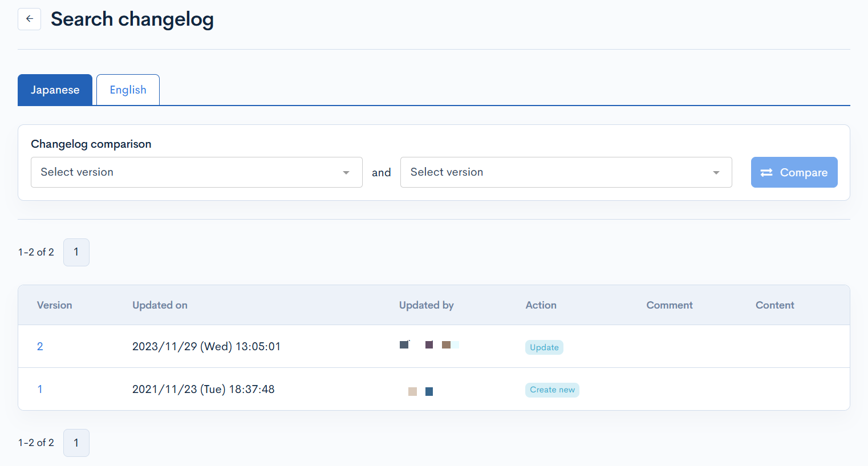The height and width of the screenshot is (466, 868).
Task: Click the back arrow button
Action: click(29, 19)
